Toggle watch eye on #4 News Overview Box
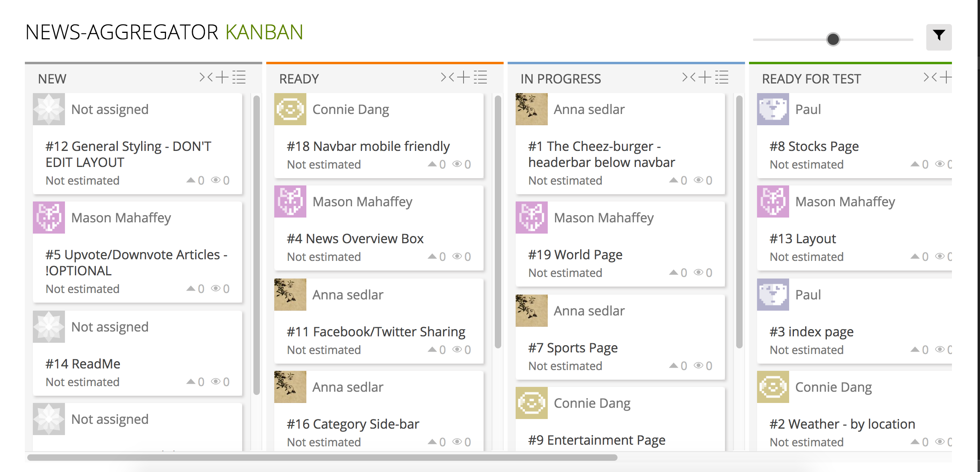The width and height of the screenshot is (980, 472). [457, 256]
